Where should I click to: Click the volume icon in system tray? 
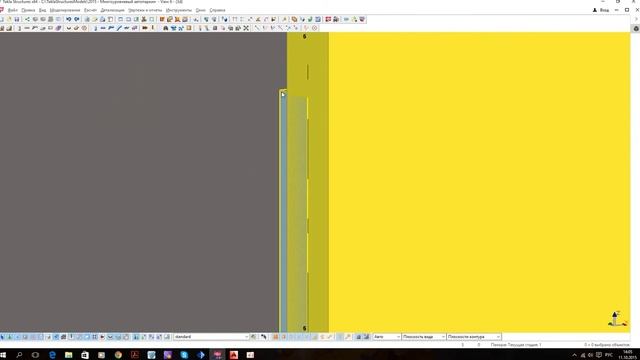click(x=590, y=355)
